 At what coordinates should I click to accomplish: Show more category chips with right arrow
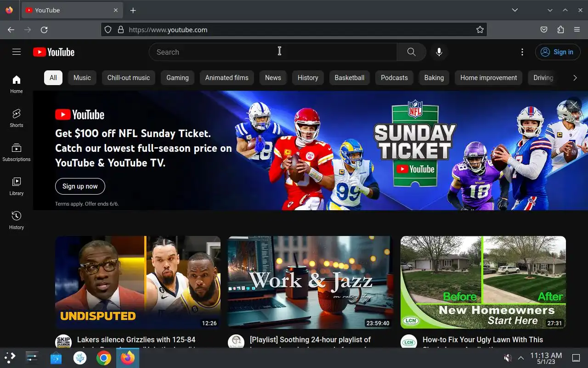pyautogui.click(x=575, y=78)
